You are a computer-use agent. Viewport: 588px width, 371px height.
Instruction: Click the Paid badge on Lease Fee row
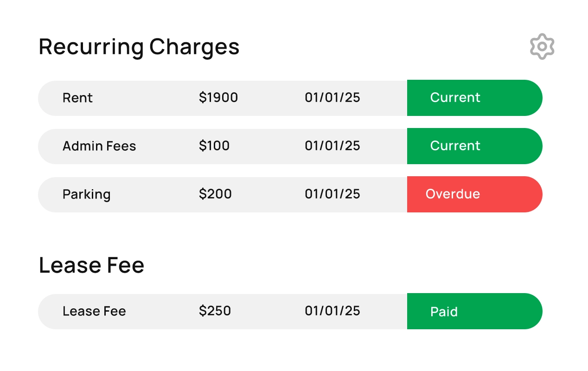[x=444, y=311]
